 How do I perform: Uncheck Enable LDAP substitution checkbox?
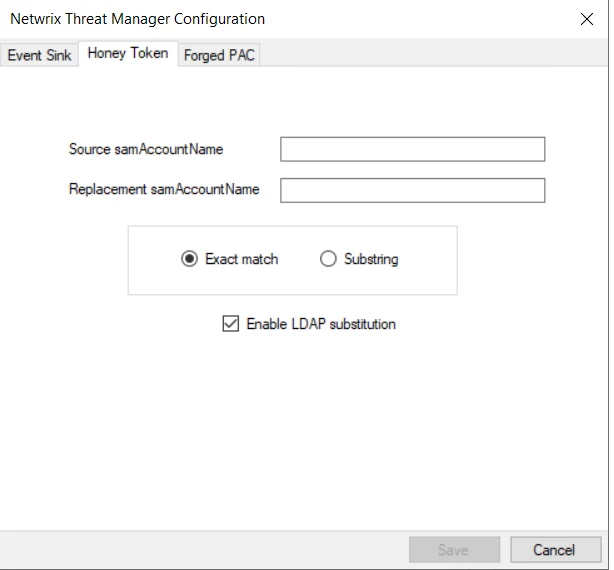(231, 324)
